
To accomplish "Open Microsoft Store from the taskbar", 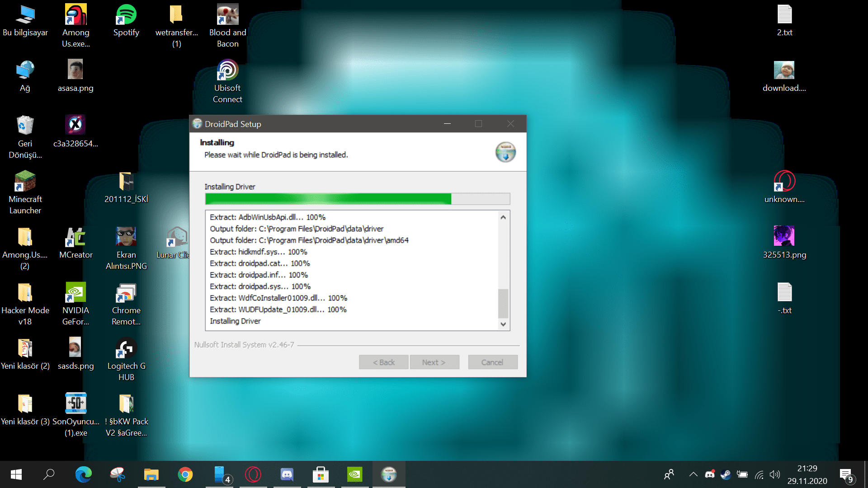I will click(x=321, y=474).
